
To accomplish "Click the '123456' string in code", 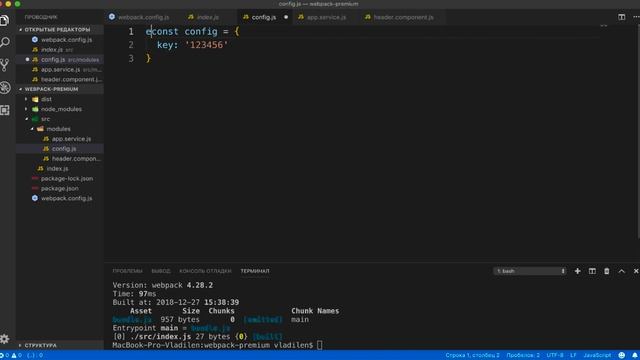I will click(207, 45).
